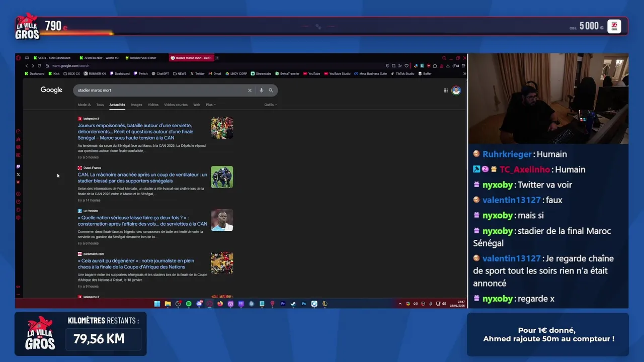Screen dimensions: 644x362
Task: Open the Meta Business Suite bookmark
Action: [370, 73]
